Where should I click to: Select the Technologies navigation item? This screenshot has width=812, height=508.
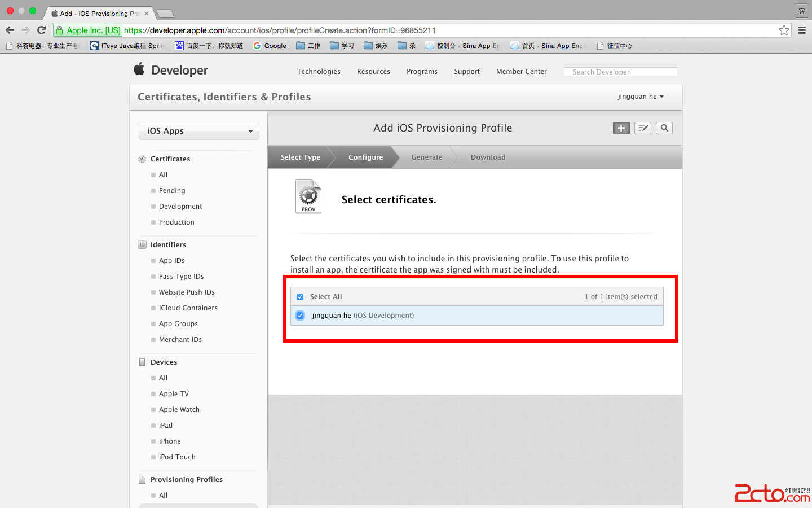319,72
